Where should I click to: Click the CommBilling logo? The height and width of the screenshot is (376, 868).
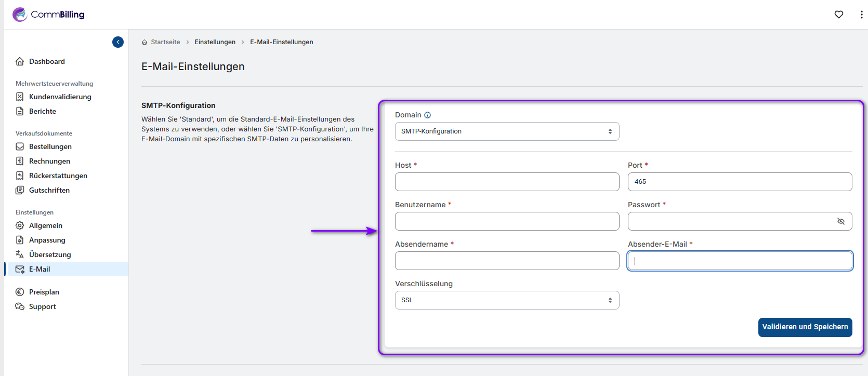pyautogui.click(x=48, y=15)
